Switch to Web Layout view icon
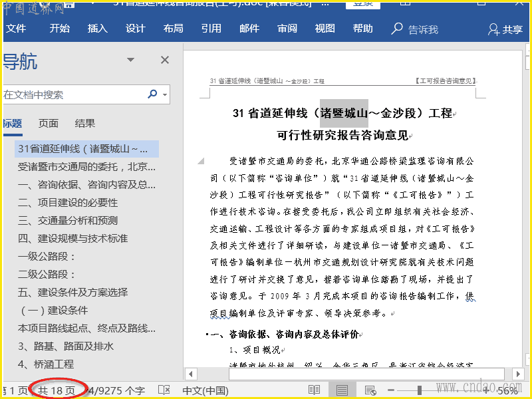The image size is (532, 399). (370, 390)
